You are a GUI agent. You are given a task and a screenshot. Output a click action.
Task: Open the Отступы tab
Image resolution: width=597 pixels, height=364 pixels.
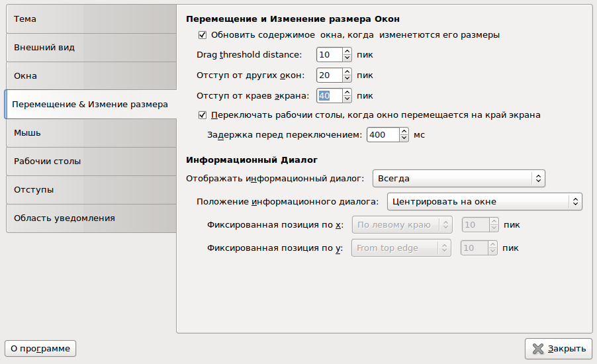click(89, 190)
